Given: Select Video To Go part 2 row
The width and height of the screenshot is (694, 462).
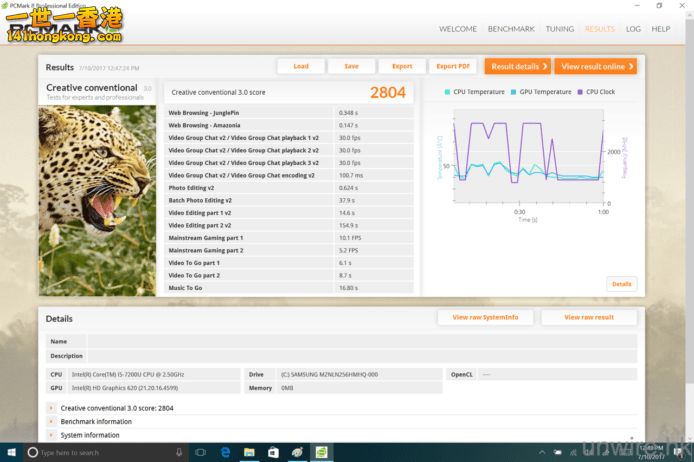Looking at the screenshot, I should tap(289, 275).
